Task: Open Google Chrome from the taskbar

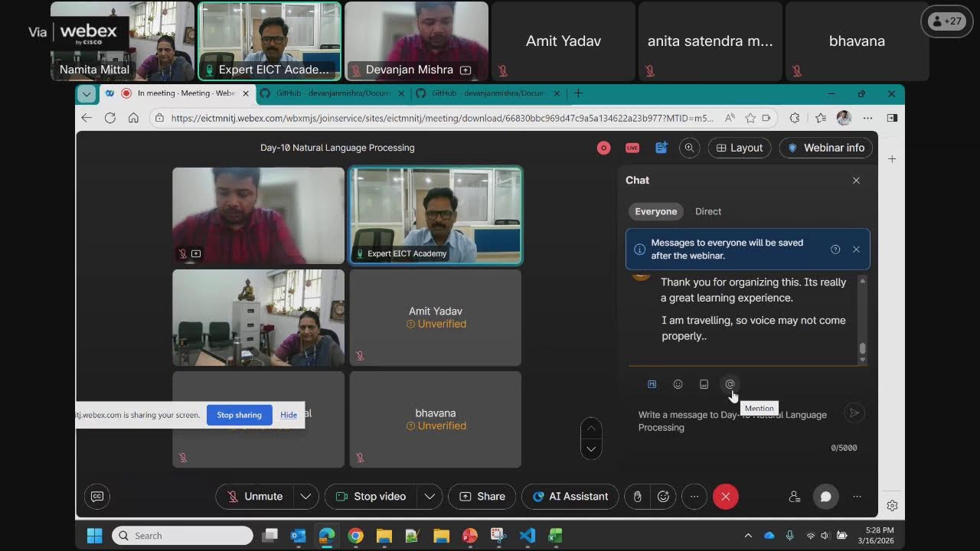Action: pos(355,536)
